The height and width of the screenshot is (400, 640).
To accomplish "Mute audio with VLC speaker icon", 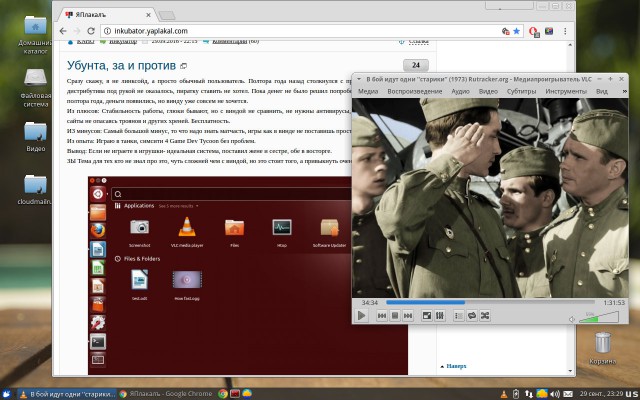I will (x=572, y=320).
